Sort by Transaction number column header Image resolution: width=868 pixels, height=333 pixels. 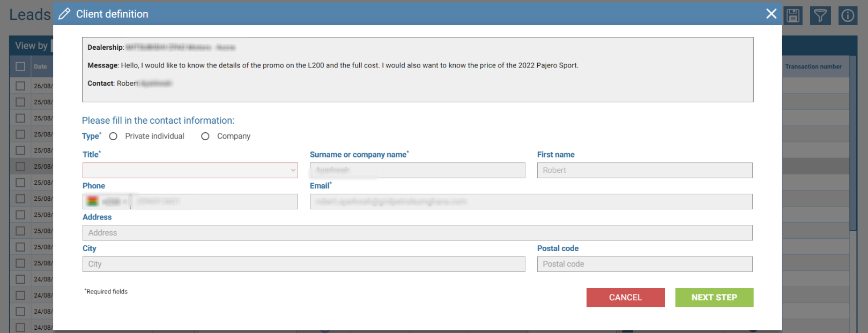[x=813, y=67]
